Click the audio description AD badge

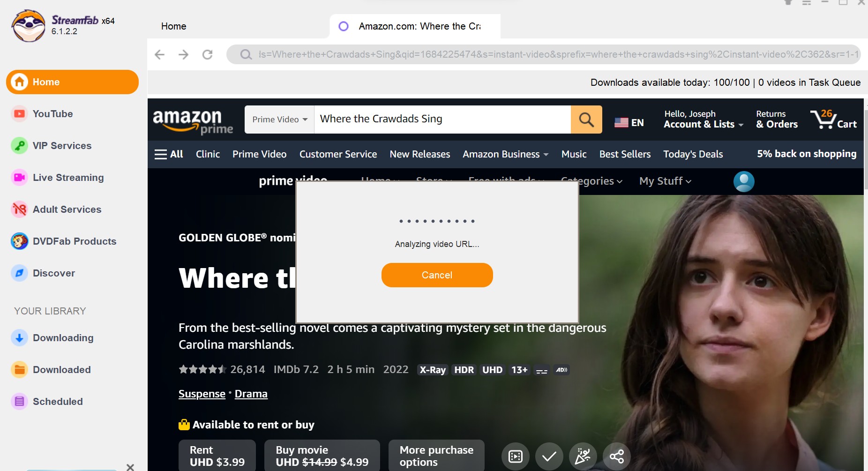(561, 370)
